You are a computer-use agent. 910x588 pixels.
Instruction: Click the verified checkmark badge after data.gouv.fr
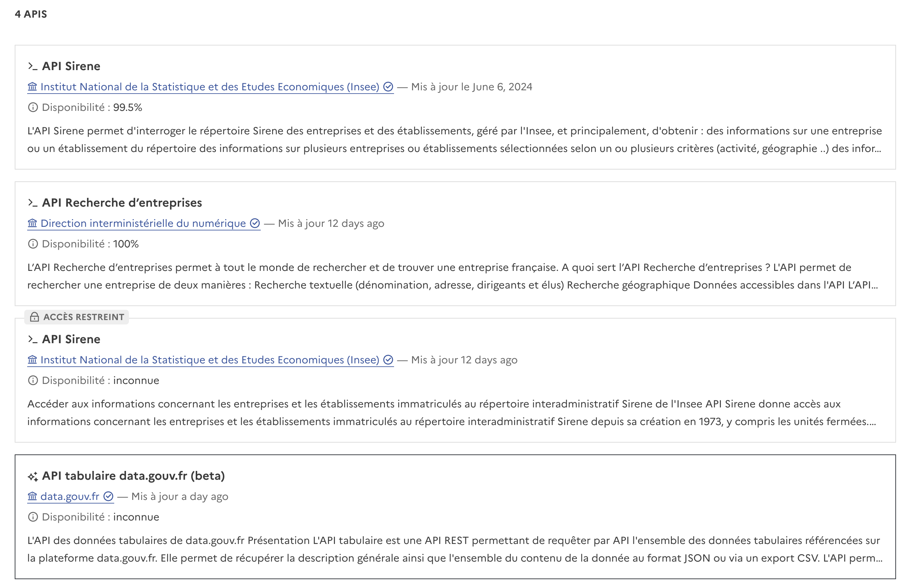click(108, 496)
